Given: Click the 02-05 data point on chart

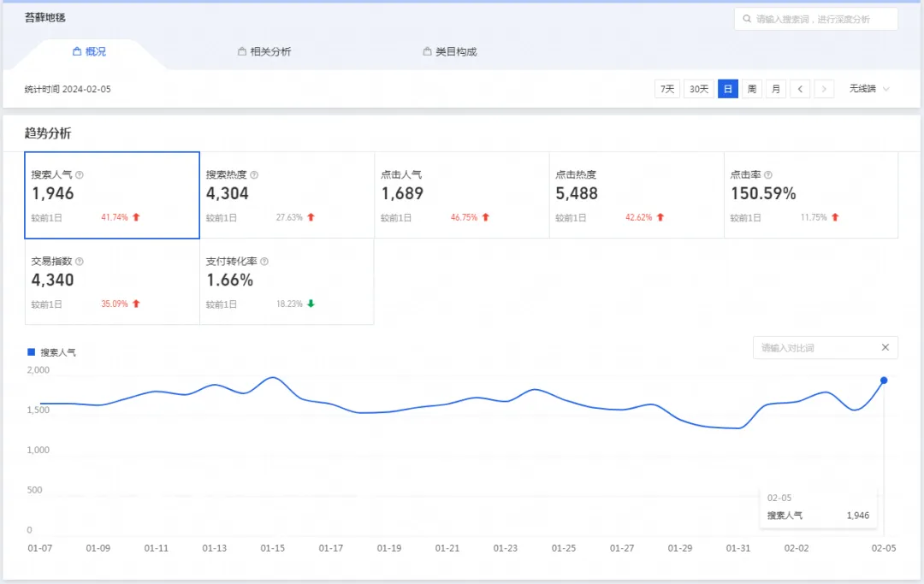Looking at the screenshot, I should coord(884,380).
